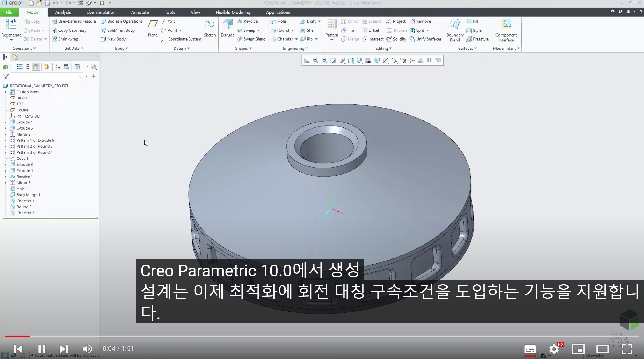The width and height of the screenshot is (644, 359).
Task: Switch to the Analysis tab
Action: 63,12
